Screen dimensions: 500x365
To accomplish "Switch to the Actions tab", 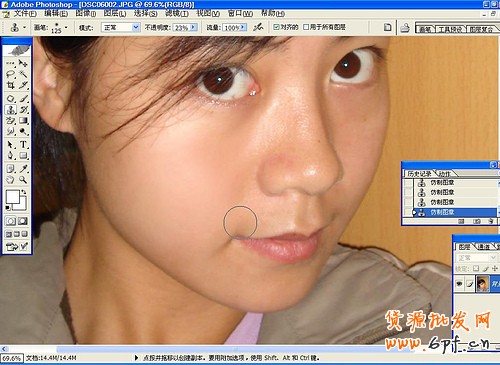I will click(445, 174).
